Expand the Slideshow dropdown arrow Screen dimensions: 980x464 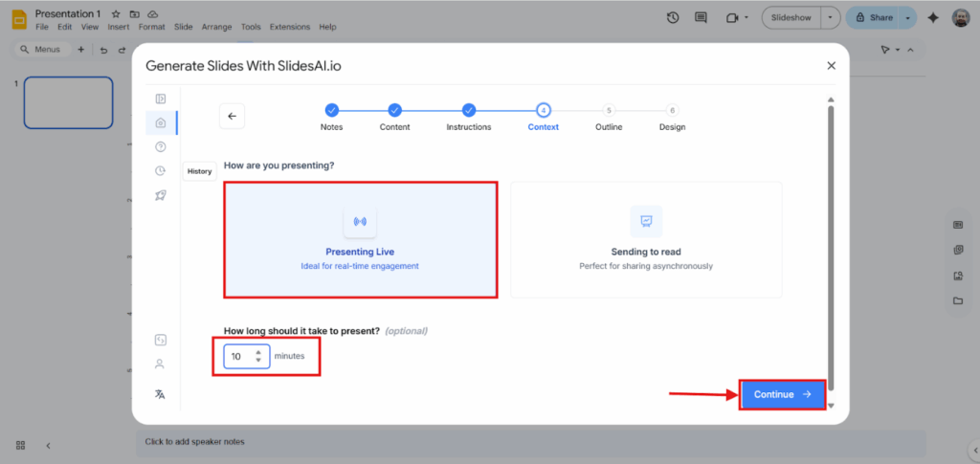tap(830, 17)
